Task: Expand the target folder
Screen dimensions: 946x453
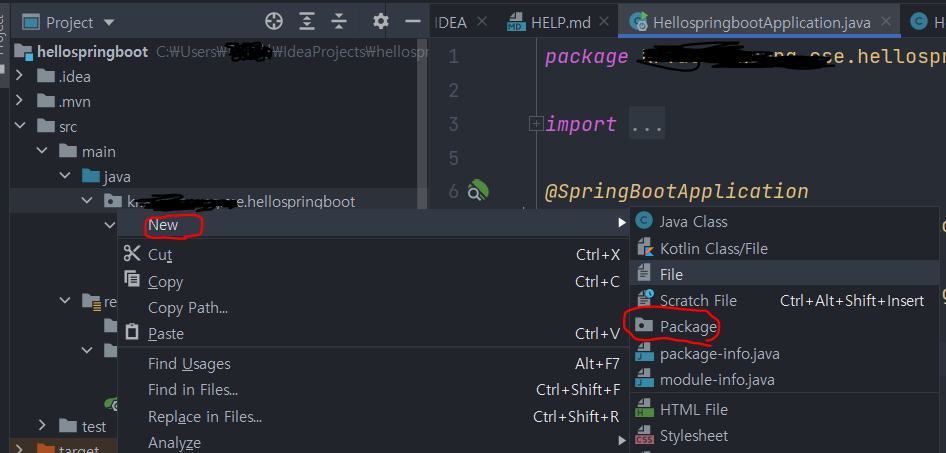Action: tap(19, 449)
